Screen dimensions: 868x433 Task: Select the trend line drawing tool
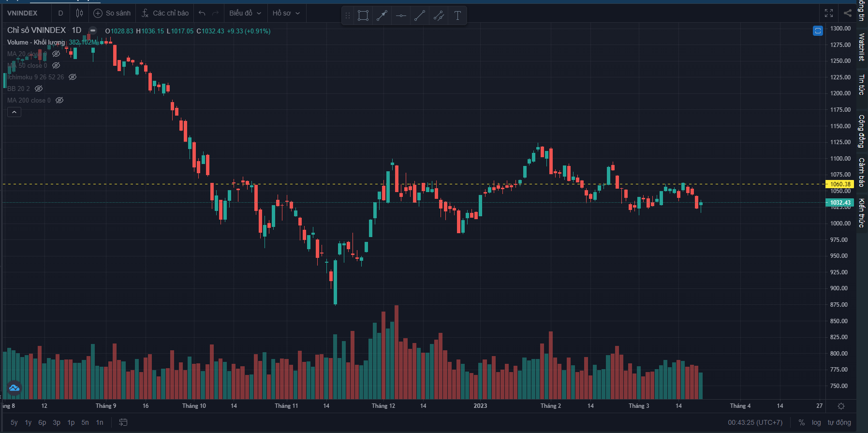pos(420,15)
